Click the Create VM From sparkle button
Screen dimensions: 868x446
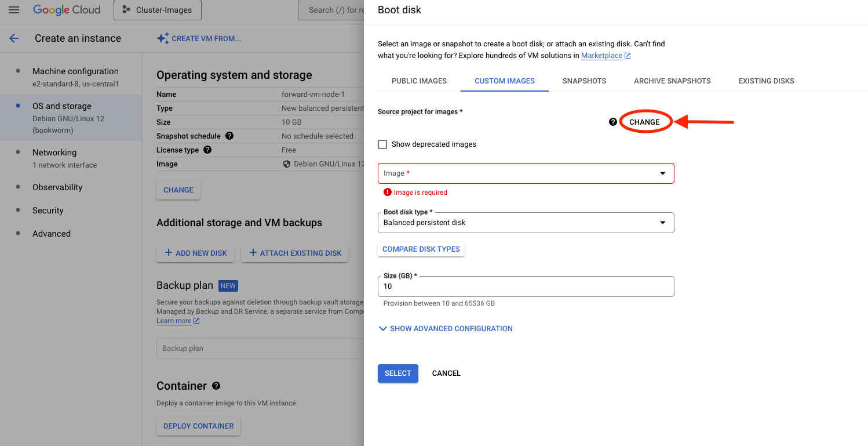click(199, 38)
